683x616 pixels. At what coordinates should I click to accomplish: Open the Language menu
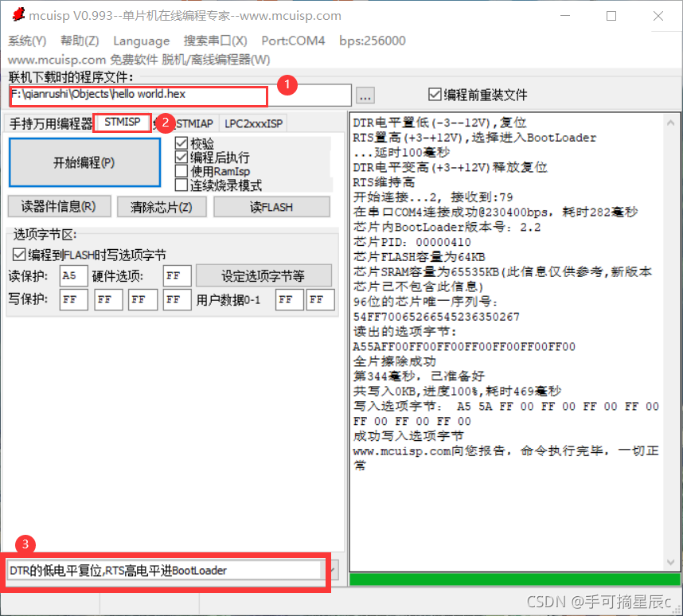click(142, 41)
